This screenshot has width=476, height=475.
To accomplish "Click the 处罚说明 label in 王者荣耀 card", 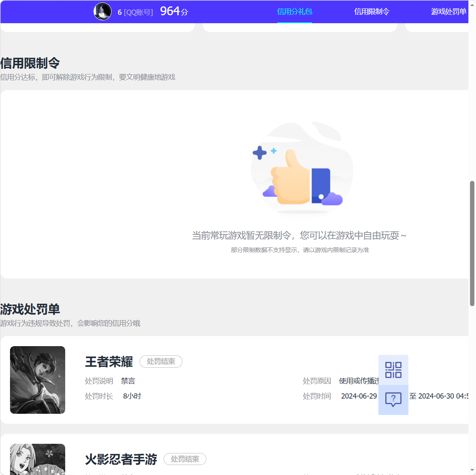I will pos(99,381).
